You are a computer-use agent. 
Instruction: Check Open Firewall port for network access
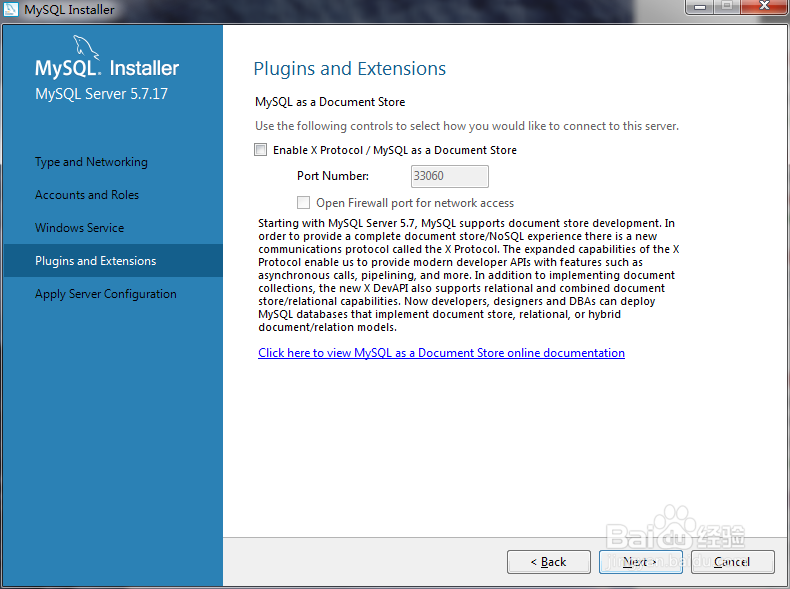(303, 203)
